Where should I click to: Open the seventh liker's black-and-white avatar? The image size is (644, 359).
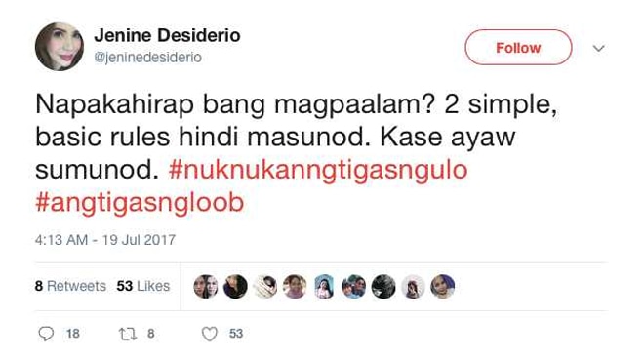tap(383, 286)
